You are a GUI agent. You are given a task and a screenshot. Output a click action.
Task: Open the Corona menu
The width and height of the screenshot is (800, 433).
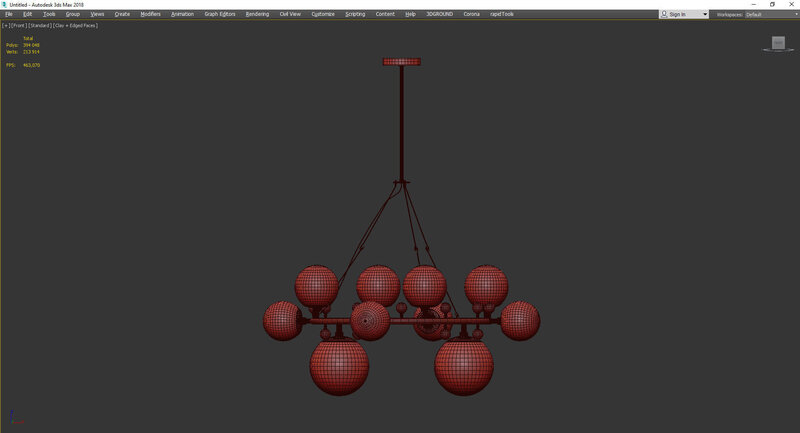471,14
